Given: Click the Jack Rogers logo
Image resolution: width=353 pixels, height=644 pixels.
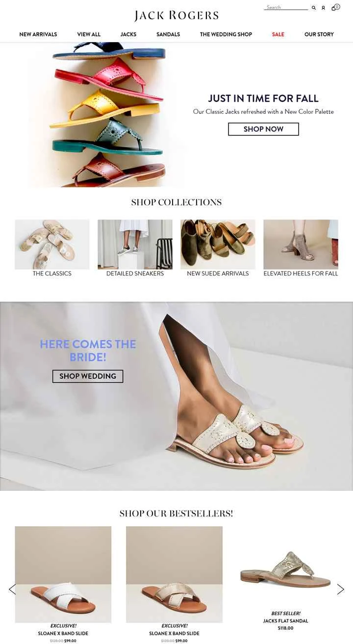Looking at the screenshot, I should coord(176,16).
